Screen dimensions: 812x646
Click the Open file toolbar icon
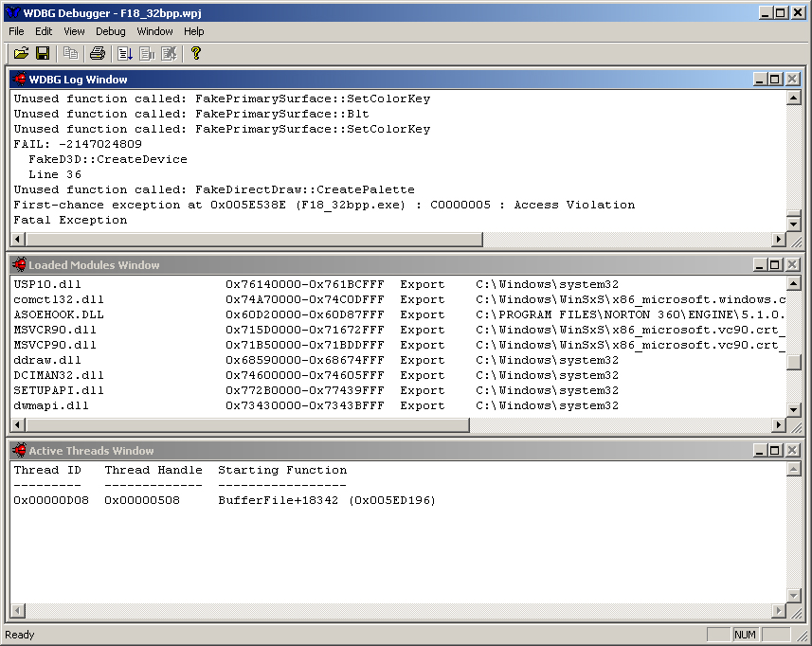point(21,53)
